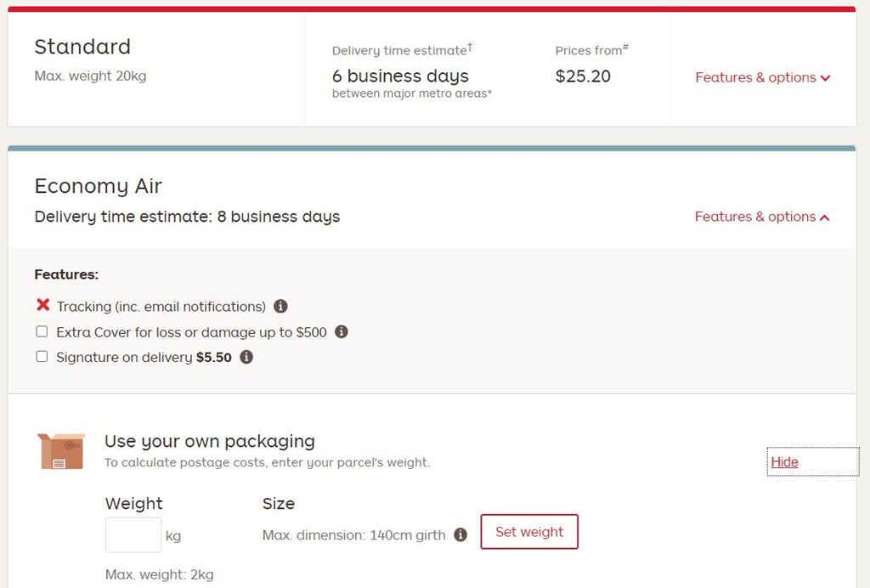
Task: Click the Extra Cover up to $500 label text
Action: (191, 332)
